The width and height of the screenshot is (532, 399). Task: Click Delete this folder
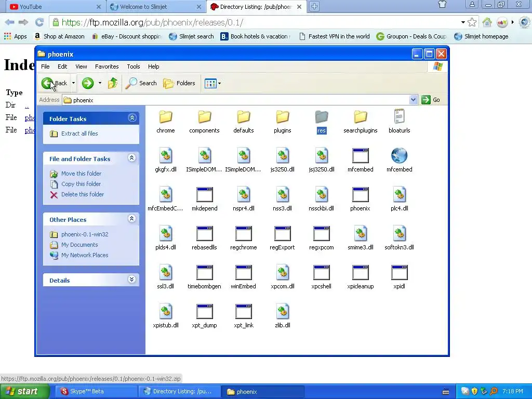(83, 194)
